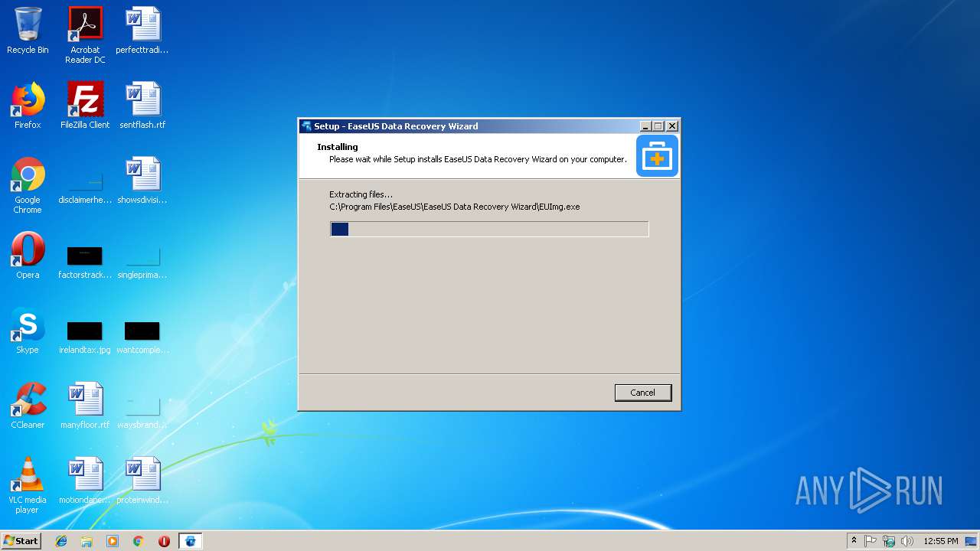Launch Firefox from the desktop
980x551 pixels.
pos(28,106)
